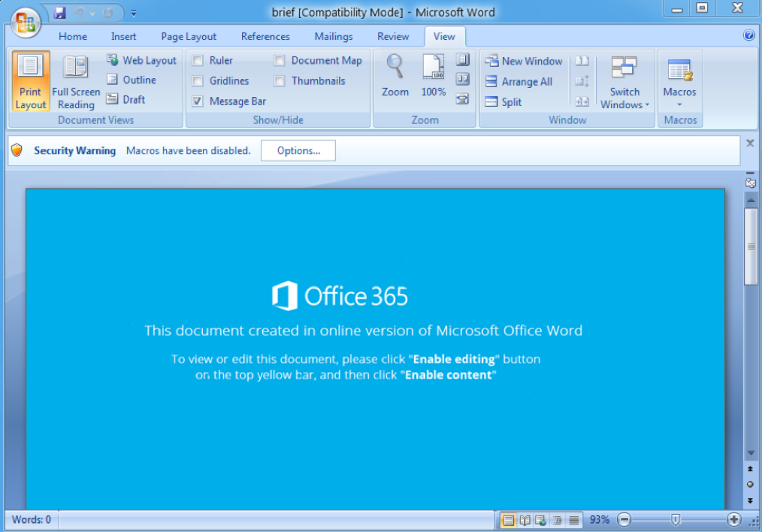Click the Page Width zoom icon
762x532 pixels.
pyautogui.click(x=462, y=99)
